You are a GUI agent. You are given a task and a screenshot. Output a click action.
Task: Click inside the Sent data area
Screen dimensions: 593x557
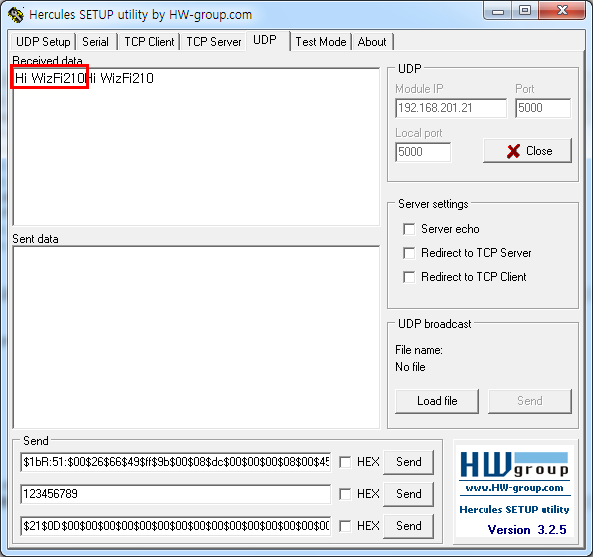pos(196,337)
